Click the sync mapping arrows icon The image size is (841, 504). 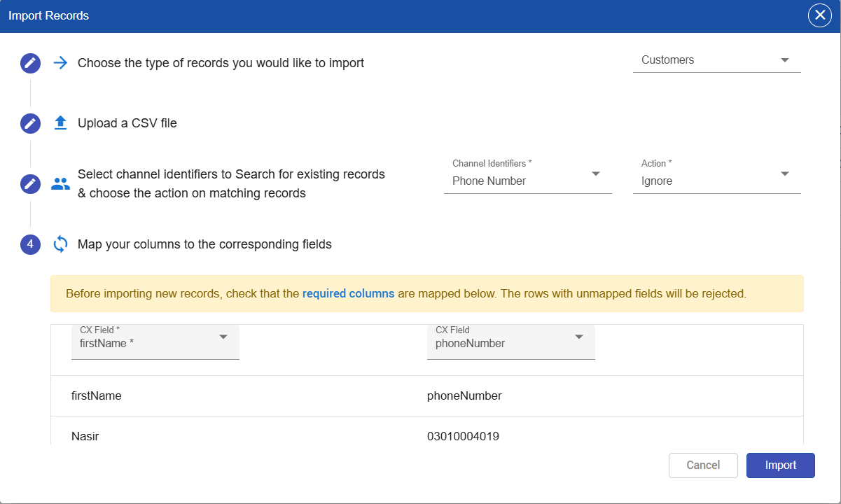click(61, 244)
